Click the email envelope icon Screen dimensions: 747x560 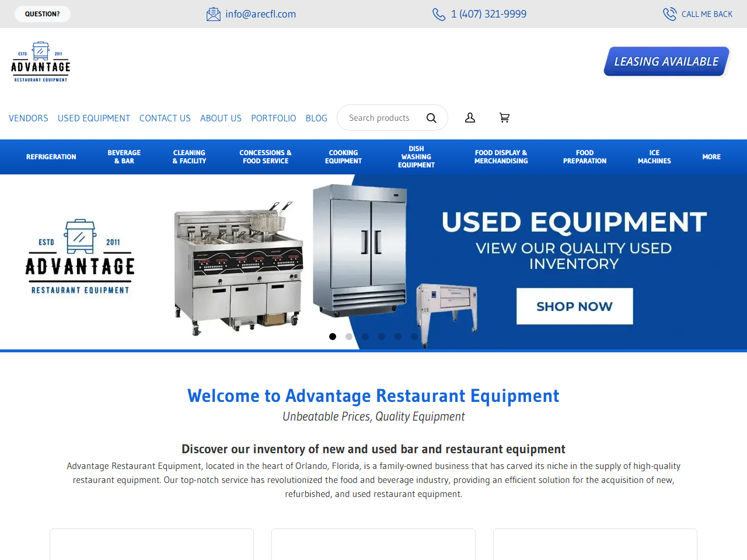point(214,14)
